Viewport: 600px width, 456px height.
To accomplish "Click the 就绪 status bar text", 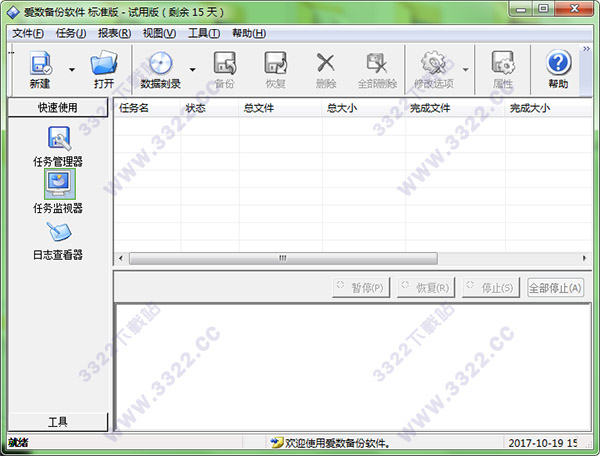I will [x=18, y=443].
